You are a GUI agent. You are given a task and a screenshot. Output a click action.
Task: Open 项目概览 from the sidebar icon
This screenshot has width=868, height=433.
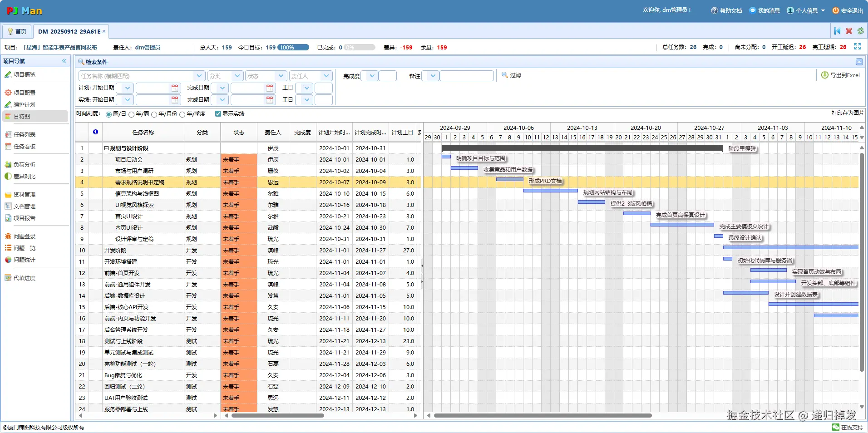coord(8,74)
